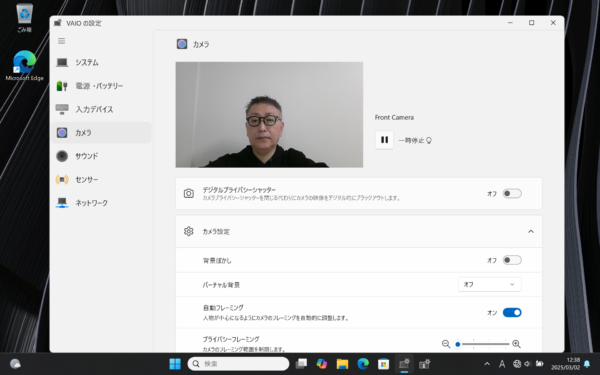Click the sensor icon in sidebar
Viewport: 600px width, 375px height.
(x=62, y=179)
